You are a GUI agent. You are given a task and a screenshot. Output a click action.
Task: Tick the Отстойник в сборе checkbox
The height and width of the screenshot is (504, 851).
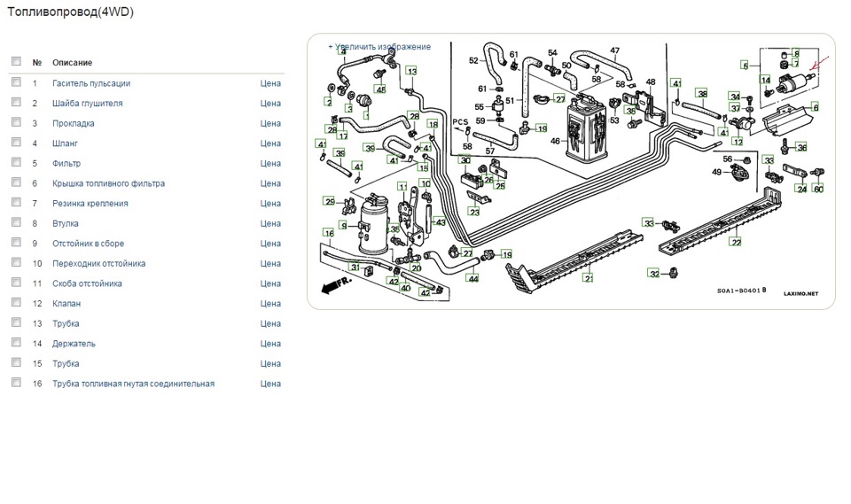click(16, 243)
